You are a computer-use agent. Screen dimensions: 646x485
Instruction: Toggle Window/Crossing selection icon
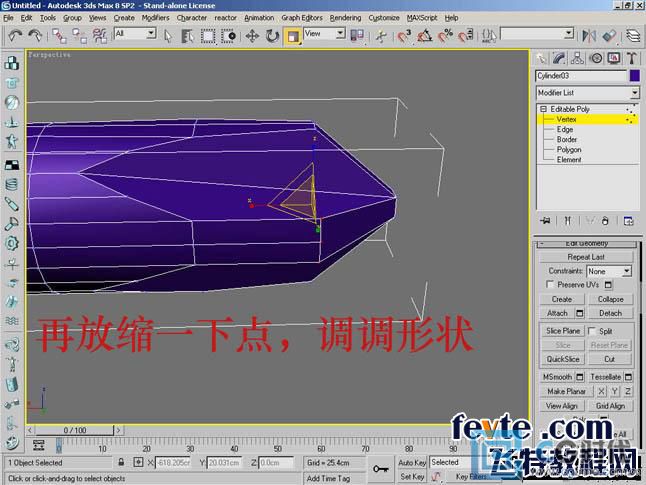click(x=228, y=36)
